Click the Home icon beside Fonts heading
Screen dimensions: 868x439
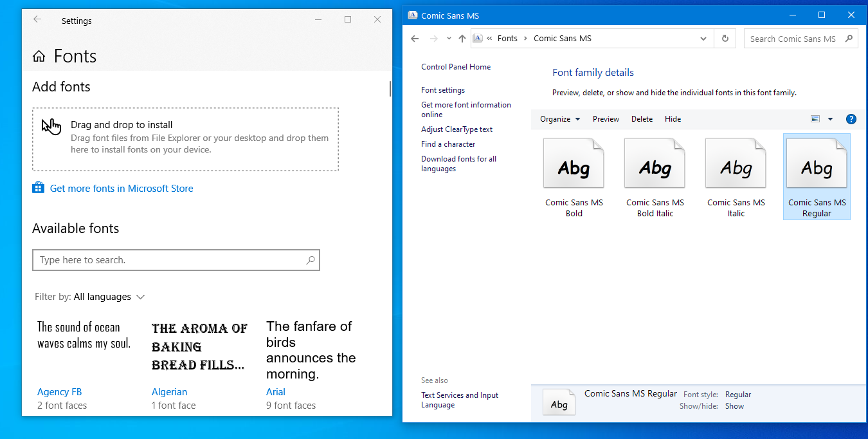coord(39,57)
